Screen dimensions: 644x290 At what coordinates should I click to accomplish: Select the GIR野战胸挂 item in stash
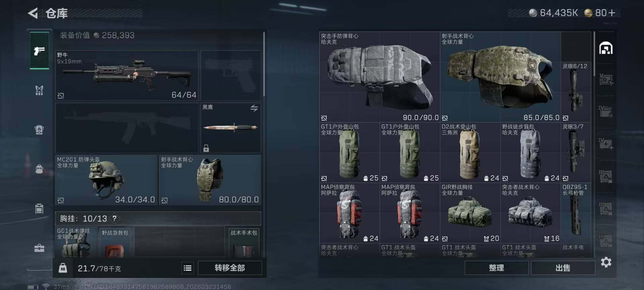coord(470,213)
